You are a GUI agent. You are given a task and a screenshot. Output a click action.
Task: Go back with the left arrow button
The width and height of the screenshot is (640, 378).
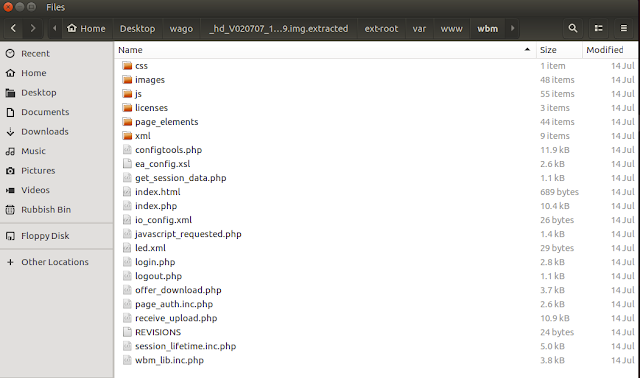[13, 28]
